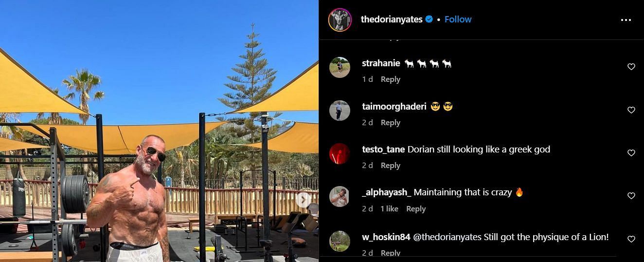Tap heart on _alphayash_ comment
Image resolution: width=644 pixels, height=262 pixels.
(631, 196)
